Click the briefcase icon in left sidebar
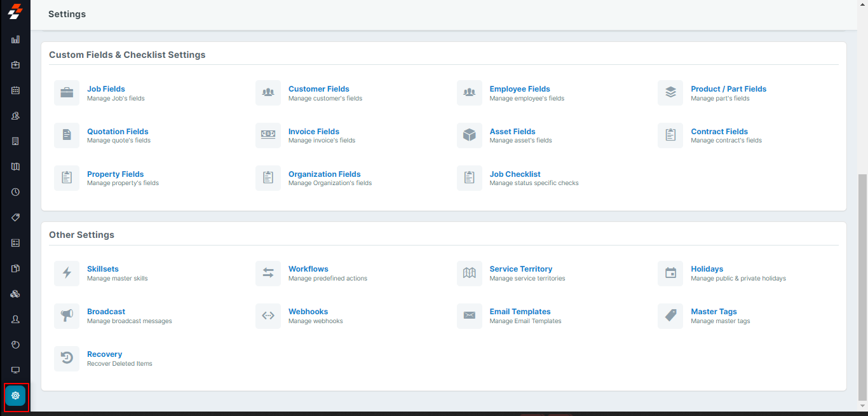 coord(15,65)
